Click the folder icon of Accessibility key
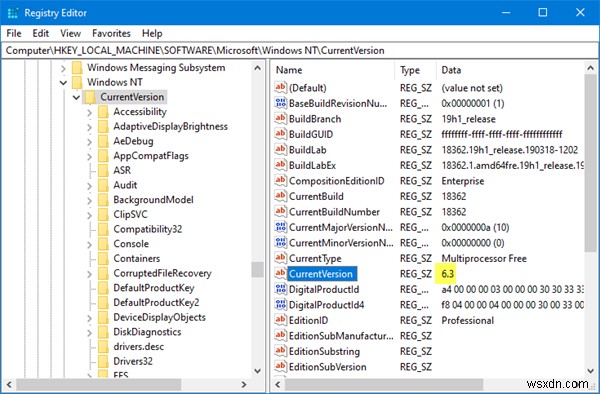The height and width of the screenshot is (394, 600). click(x=103, y=112)
